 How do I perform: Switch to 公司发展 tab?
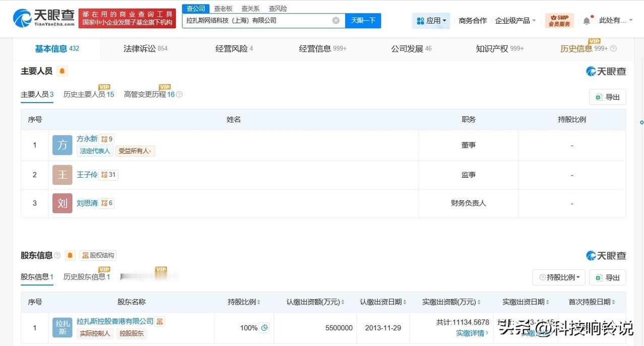pos(412,49)
